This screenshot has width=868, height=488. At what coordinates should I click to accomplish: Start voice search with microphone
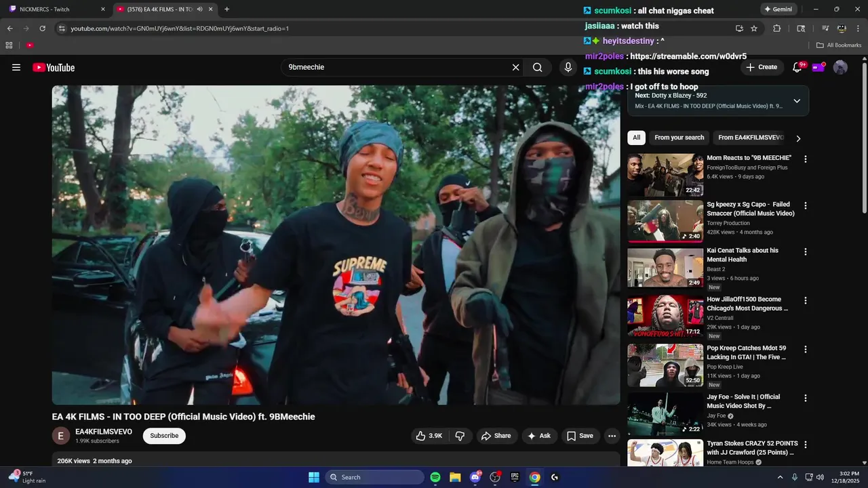568,67
